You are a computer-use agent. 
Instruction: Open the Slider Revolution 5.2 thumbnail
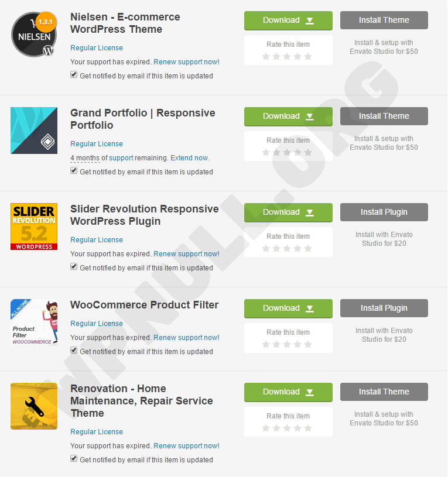[34, 227]
